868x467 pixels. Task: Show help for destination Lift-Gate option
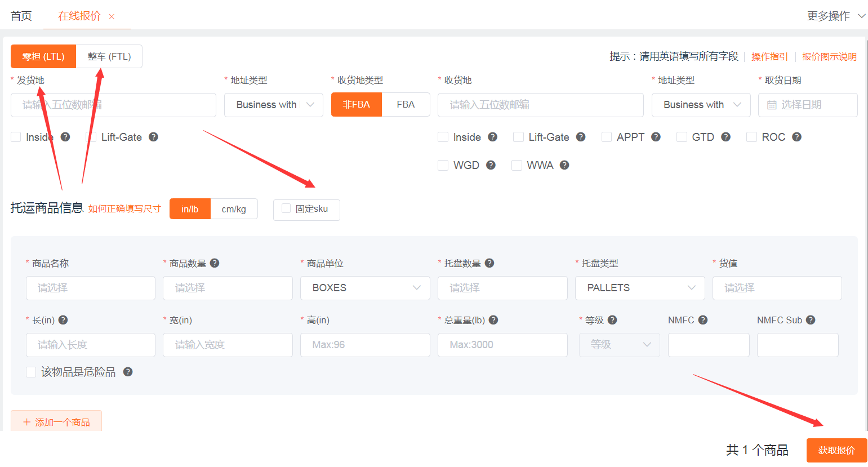tap(581, 137)
